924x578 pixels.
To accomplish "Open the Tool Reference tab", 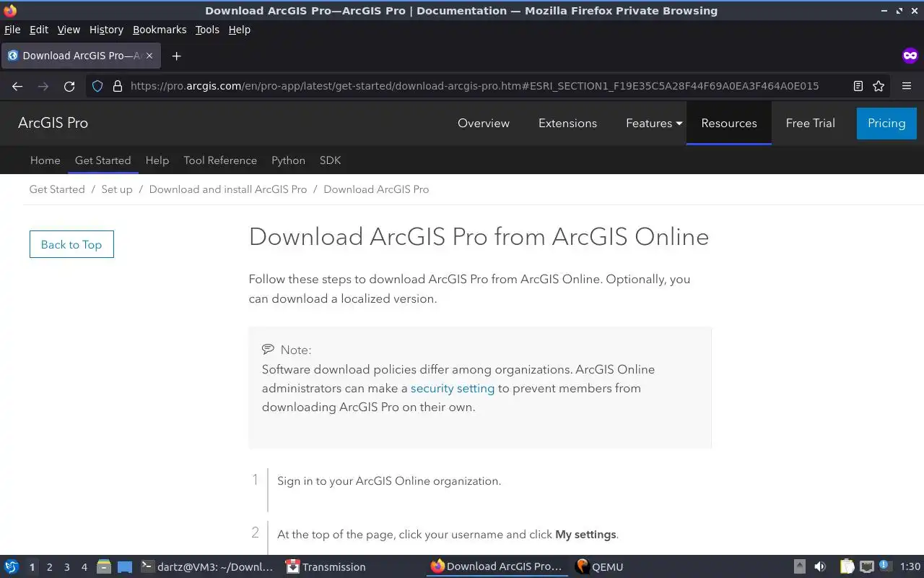I will pos(220,160).
